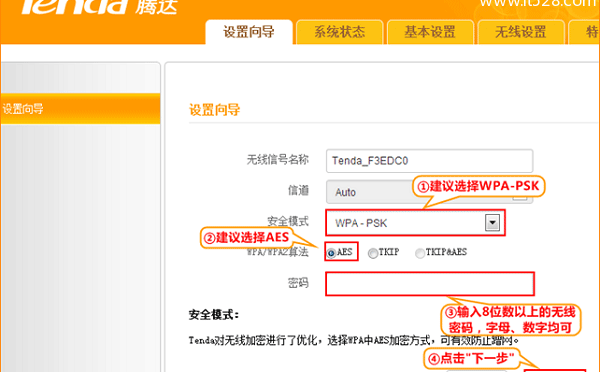Click the 无线信号名称 label
The image size is (600, 372).
(x=277, y=160)
